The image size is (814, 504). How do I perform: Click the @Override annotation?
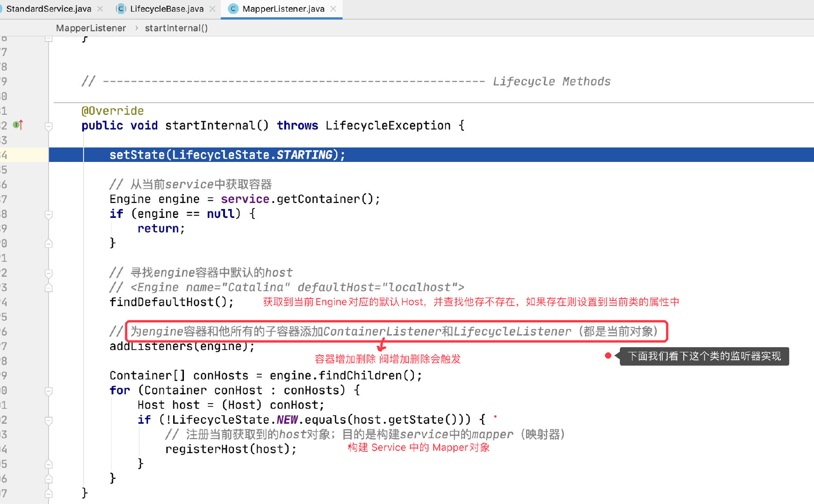click(x=112, y=111)
